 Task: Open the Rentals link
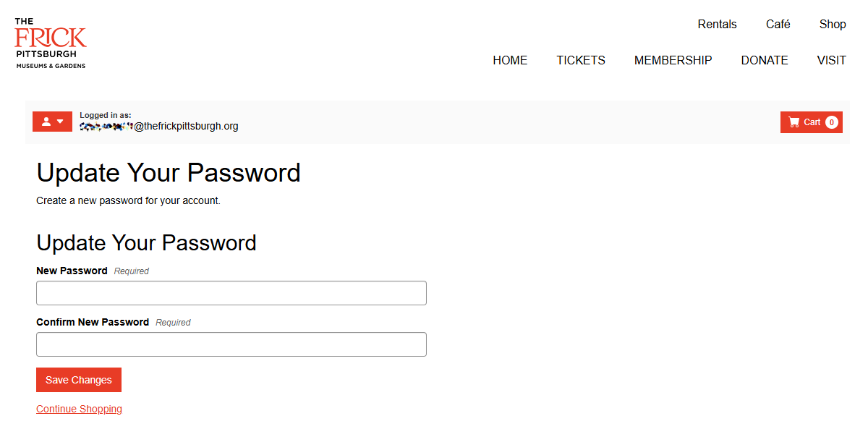717,24
